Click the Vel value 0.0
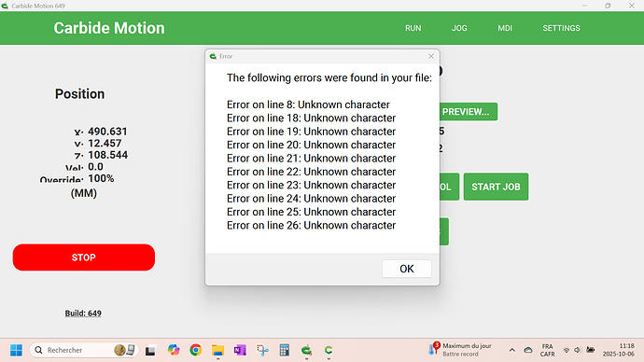 (96, 167)
